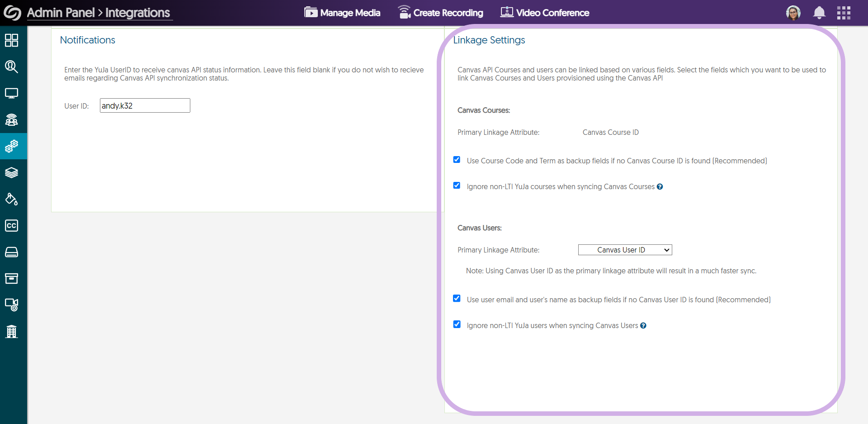Open the dashboard grid icon in sidebar
The height and width of the screenshot is (424, 868).
(11, 40)
